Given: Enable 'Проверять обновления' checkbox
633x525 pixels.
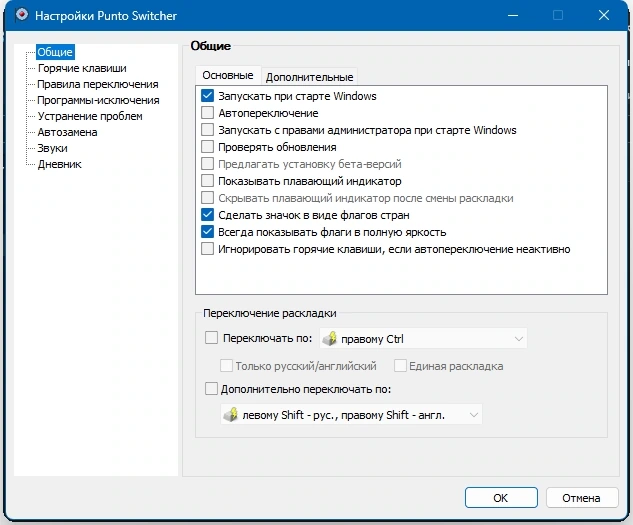Looking at the screenshot, I should [208, 147].
